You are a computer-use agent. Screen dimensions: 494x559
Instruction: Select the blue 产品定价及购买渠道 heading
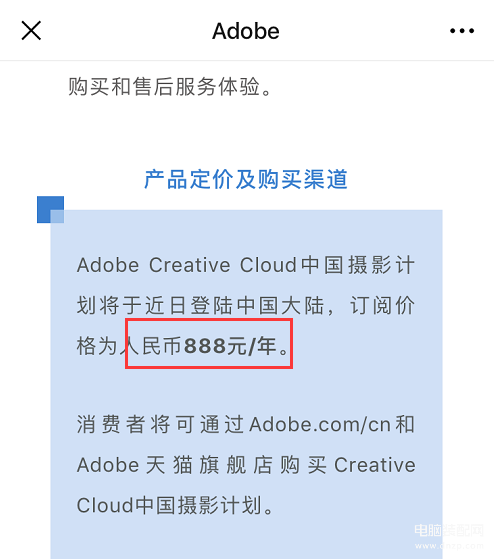click(246, 179)
